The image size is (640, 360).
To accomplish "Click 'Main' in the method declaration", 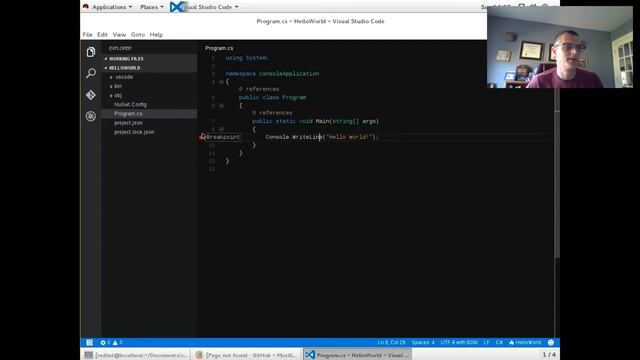I will [x=322, y=121].
